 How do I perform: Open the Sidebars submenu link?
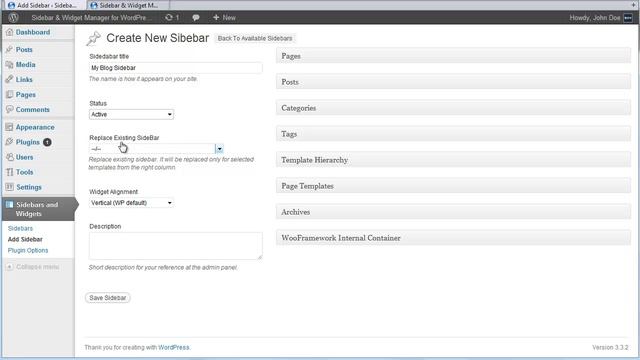(x=20, y=229)
